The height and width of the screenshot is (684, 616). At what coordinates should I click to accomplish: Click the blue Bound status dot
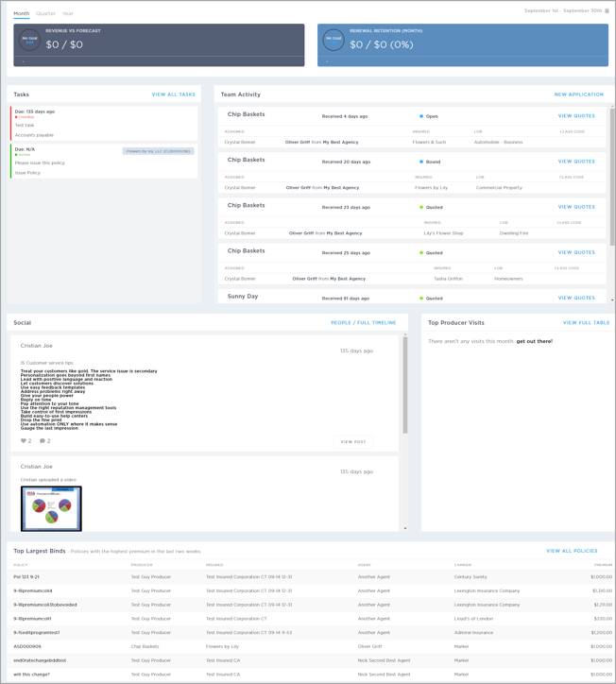(421, 162)
